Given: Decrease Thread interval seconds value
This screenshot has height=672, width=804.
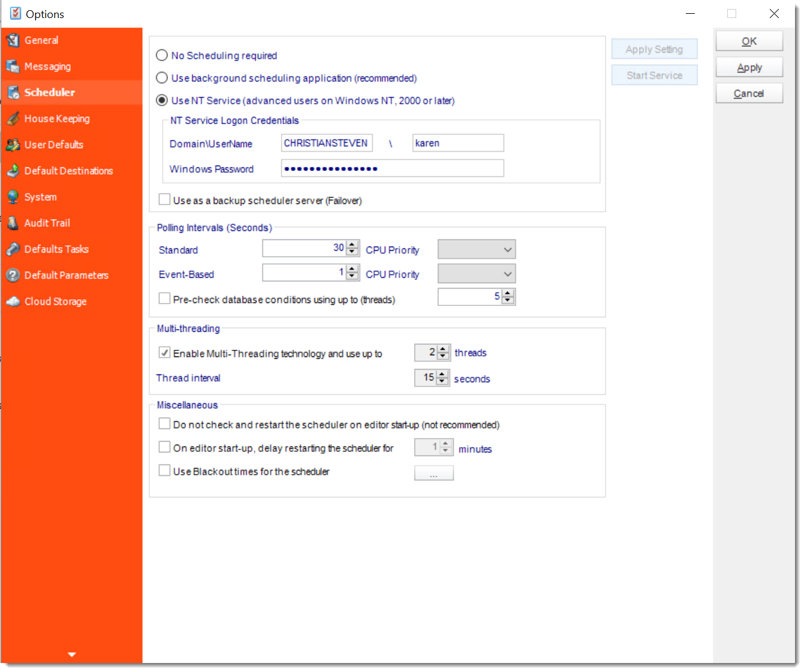Looking at the screenshot, I should (x=442, y=381).
